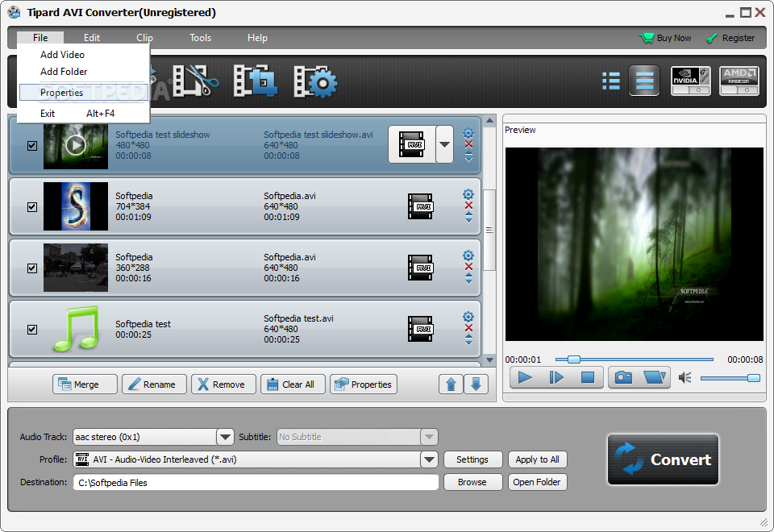774x532 pixels.
Task: Select the forest thumbnail of Softpedia test slideshow
Action: click(76, 145)
